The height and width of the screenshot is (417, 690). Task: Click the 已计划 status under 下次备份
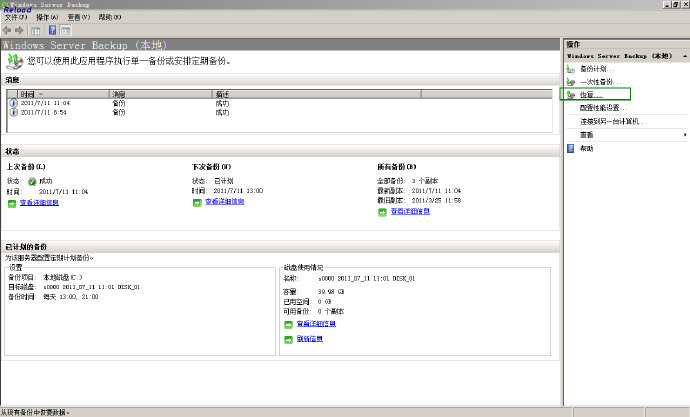coord(224,181)
